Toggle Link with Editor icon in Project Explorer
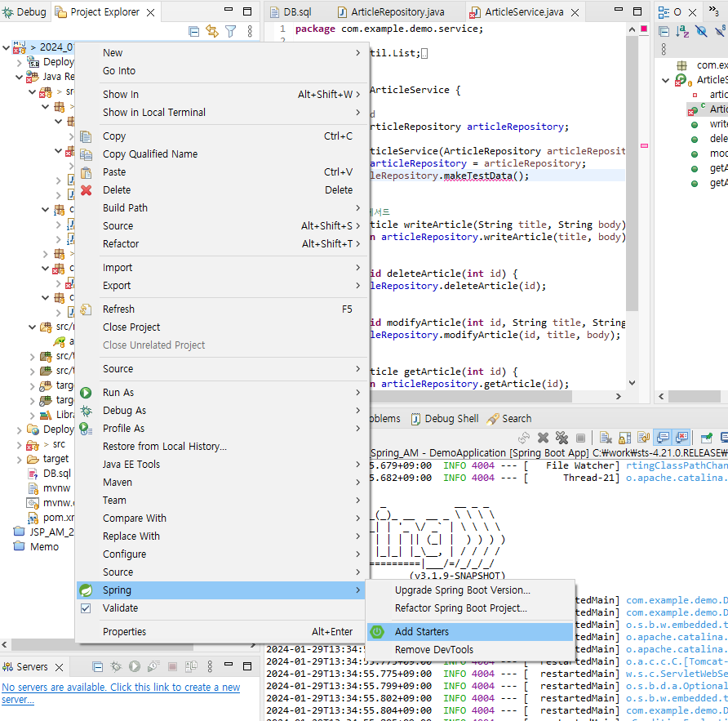Image resolution: width=728 pixels, height=721 pixels. (212, 32)
